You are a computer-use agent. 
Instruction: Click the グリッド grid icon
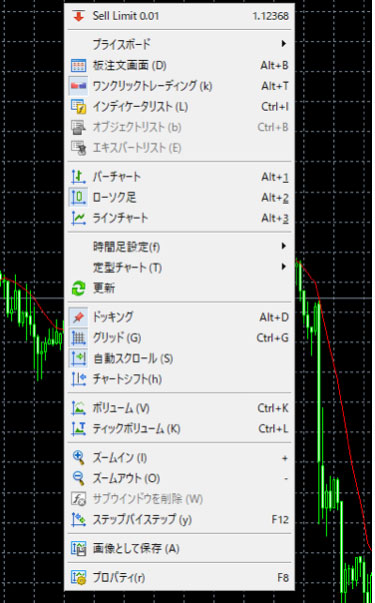point(78,338)
